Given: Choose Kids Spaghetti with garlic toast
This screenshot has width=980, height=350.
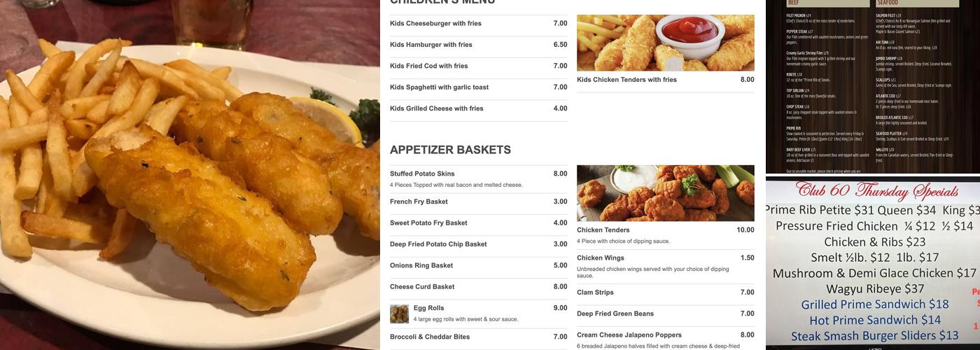Looking at the screenshot, I should pos(479,87).
